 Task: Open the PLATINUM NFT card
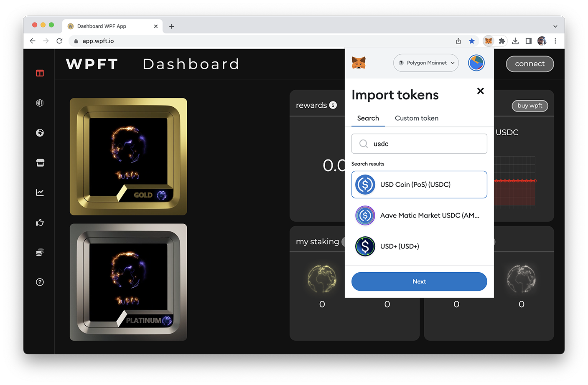coord(128,282)
